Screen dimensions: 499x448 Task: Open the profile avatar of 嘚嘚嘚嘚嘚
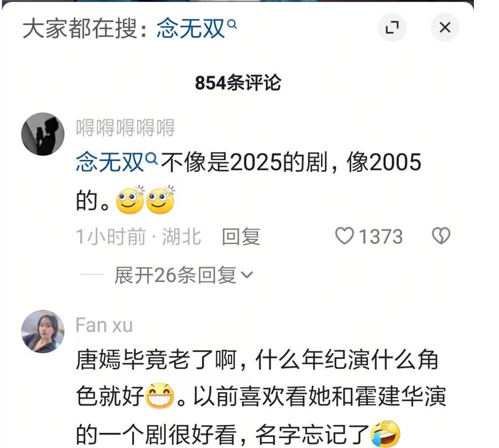click(x=43, y=134)
